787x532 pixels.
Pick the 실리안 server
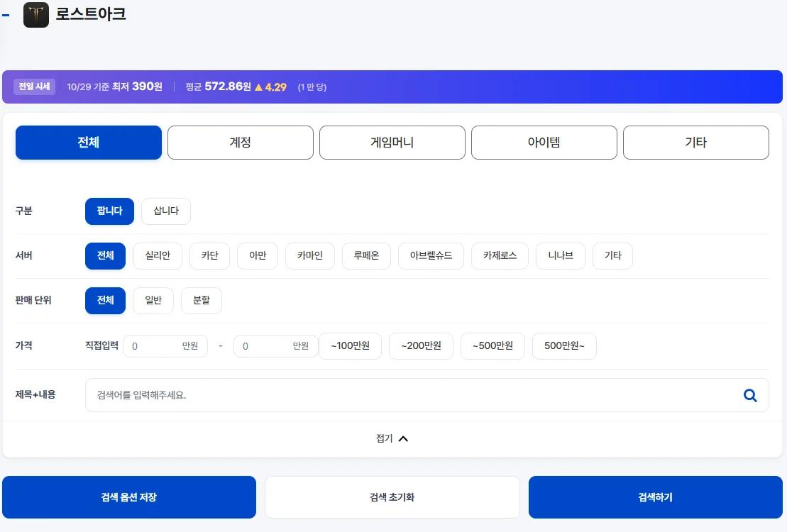coord(158,256)
